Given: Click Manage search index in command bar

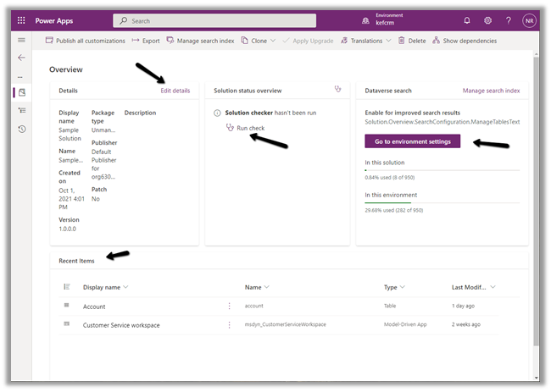Looking at the screenshot, I should click(200, 41).
